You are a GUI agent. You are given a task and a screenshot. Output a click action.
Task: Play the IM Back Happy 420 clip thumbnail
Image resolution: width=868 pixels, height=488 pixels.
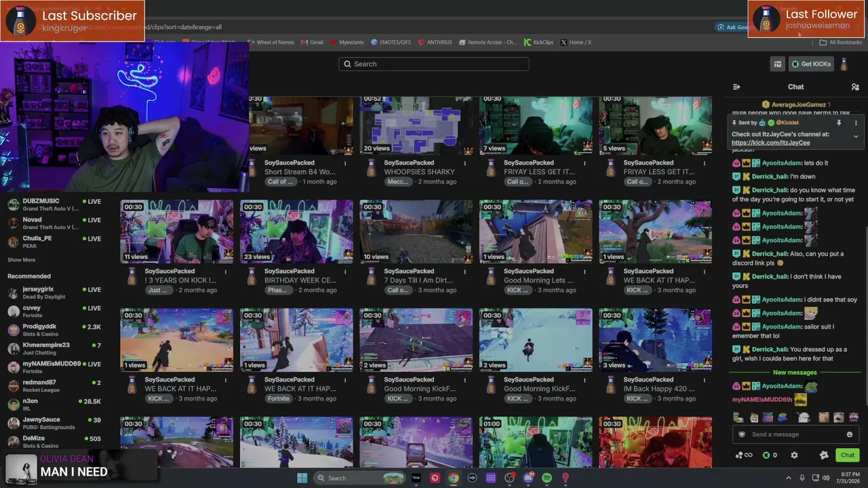(655, 340)
